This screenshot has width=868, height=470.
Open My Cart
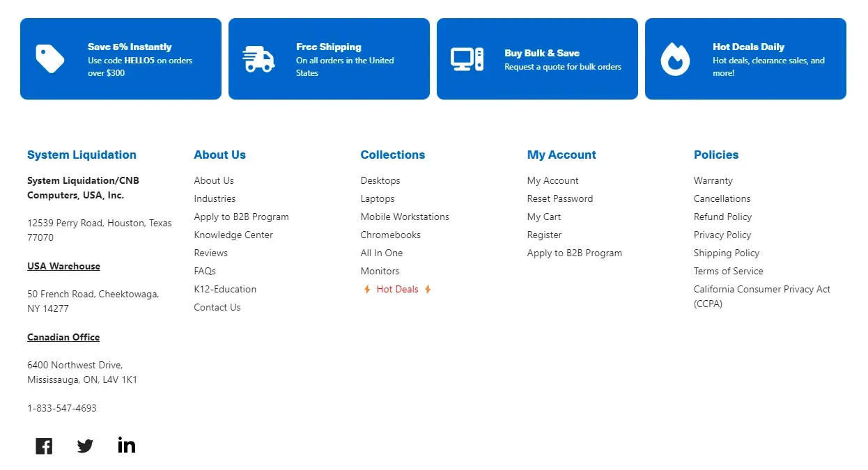543,217
